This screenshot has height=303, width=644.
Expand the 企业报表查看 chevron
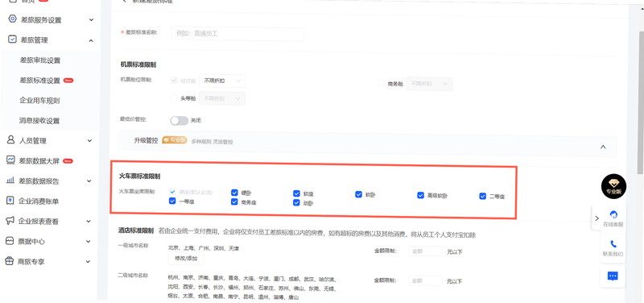89,222
